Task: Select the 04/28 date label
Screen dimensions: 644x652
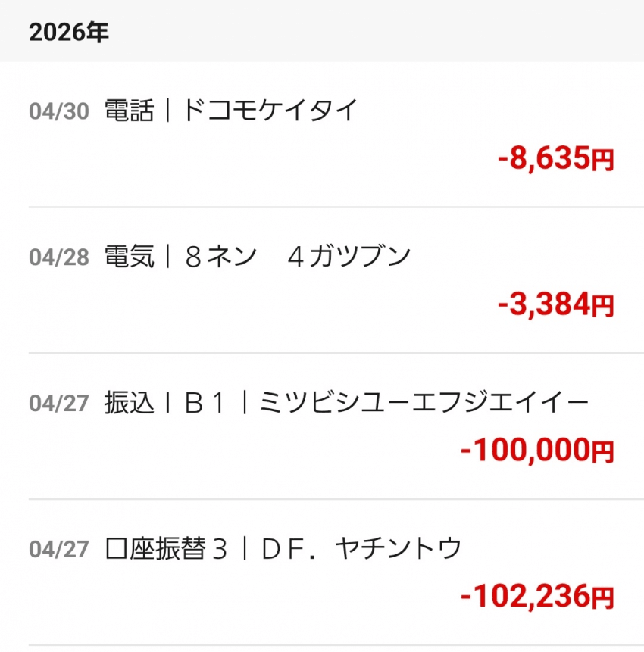Action: [59, 257]
